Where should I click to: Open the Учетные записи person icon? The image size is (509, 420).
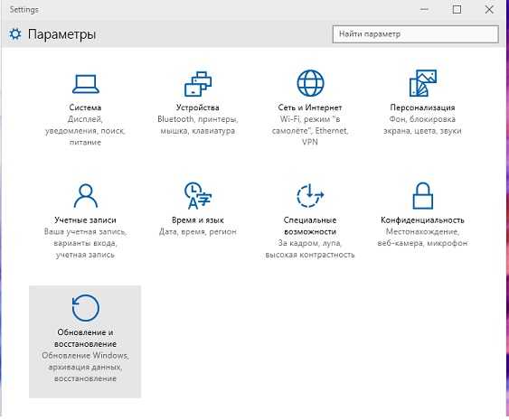click(85, 196)
